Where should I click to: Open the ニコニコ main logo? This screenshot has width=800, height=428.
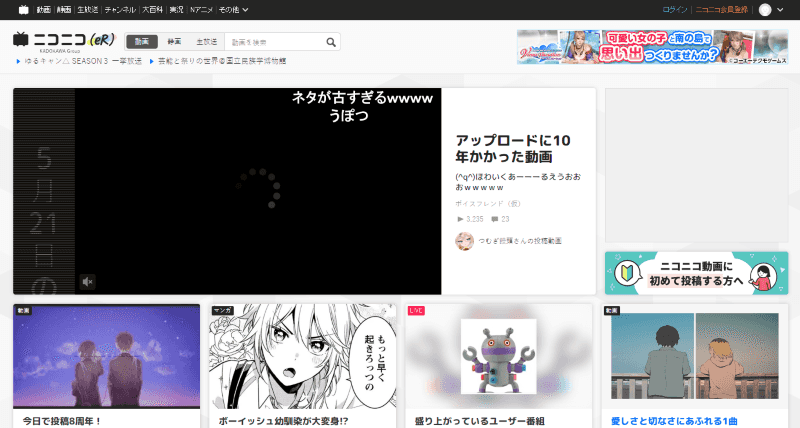point(64,40)
